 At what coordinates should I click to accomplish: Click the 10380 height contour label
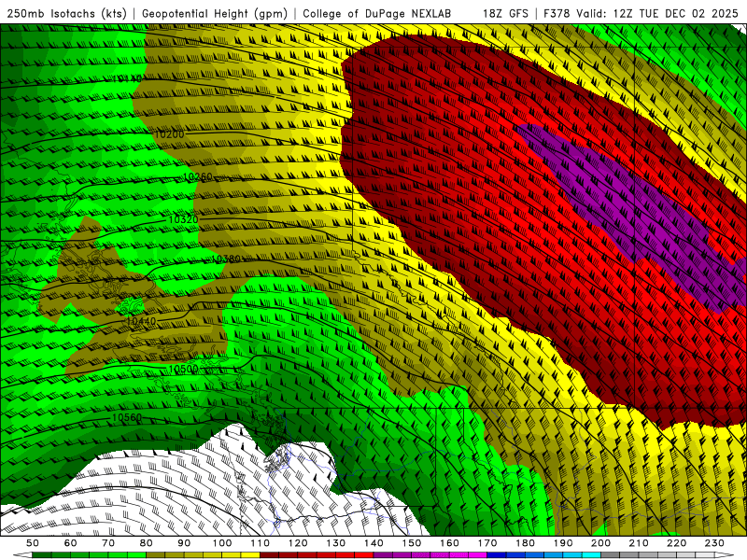[x=226, y=259]
